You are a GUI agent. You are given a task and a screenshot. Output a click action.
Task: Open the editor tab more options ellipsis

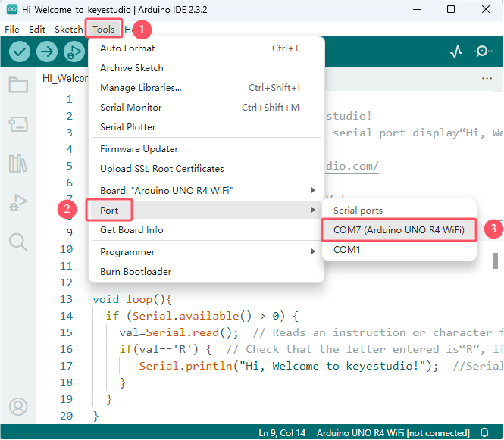pos(487,78)
